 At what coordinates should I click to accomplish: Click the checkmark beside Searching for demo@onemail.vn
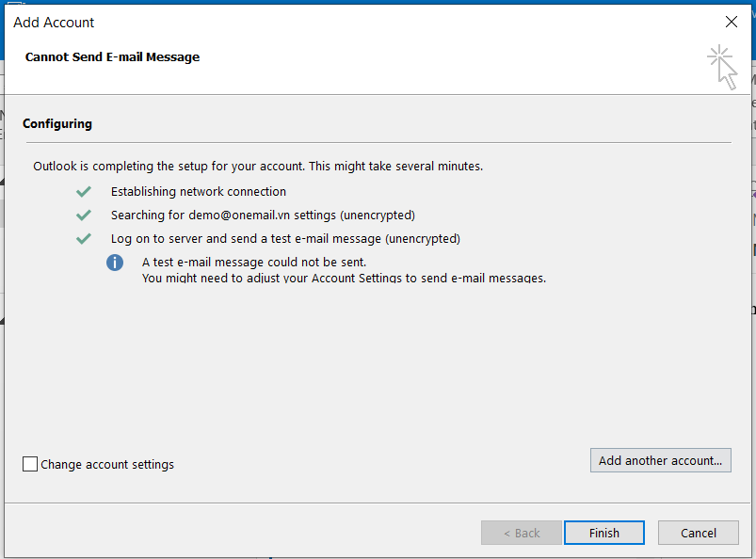[84, 215]
